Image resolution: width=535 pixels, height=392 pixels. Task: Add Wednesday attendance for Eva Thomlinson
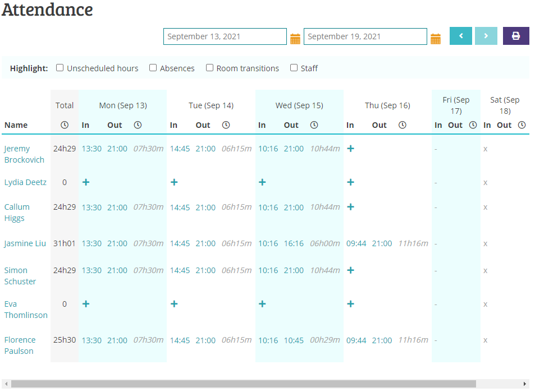262,304
